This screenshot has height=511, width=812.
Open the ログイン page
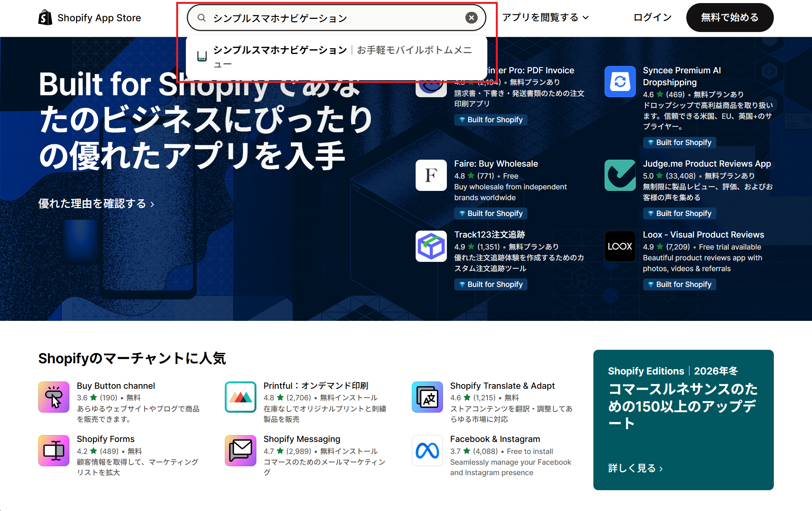(x=652, y=17)
